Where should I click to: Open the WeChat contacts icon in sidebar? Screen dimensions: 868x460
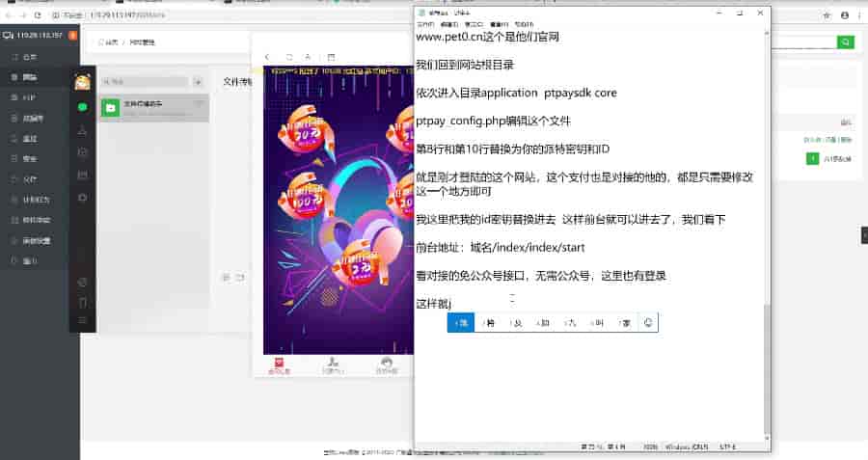(x=83, y=130)
